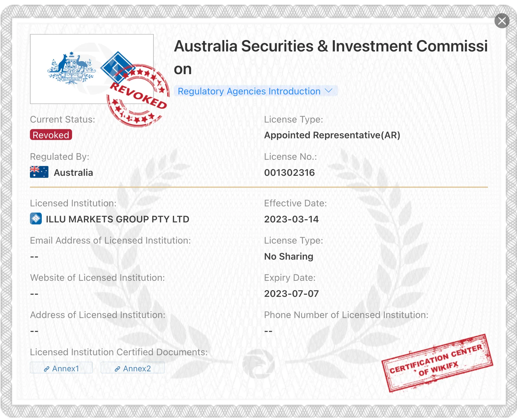
Task: Click the Annex1 link chain icon
Action: (x=47, y=369)
